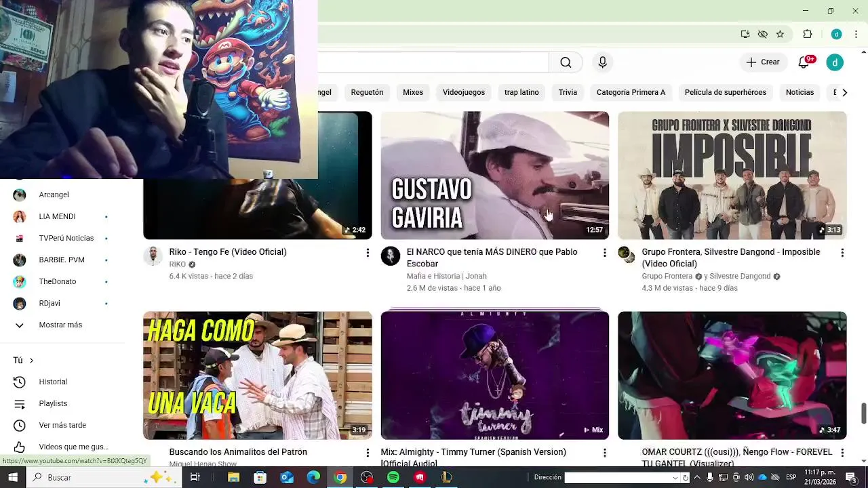
Task: Open options for Mix: Almighty - Timmy Turner
Action: click(x=605, y=453)
